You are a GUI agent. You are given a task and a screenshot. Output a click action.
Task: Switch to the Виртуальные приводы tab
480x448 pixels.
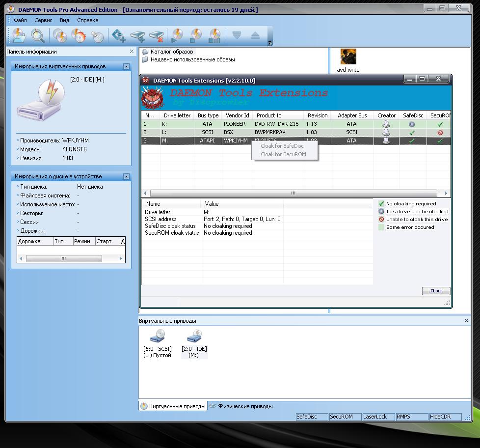pos(173,406)
